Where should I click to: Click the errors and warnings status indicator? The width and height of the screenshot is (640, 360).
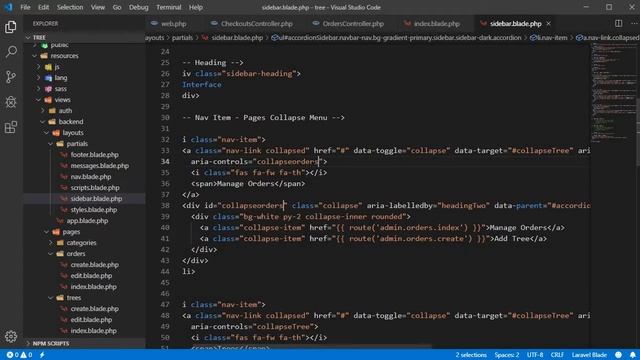[19, 355]
